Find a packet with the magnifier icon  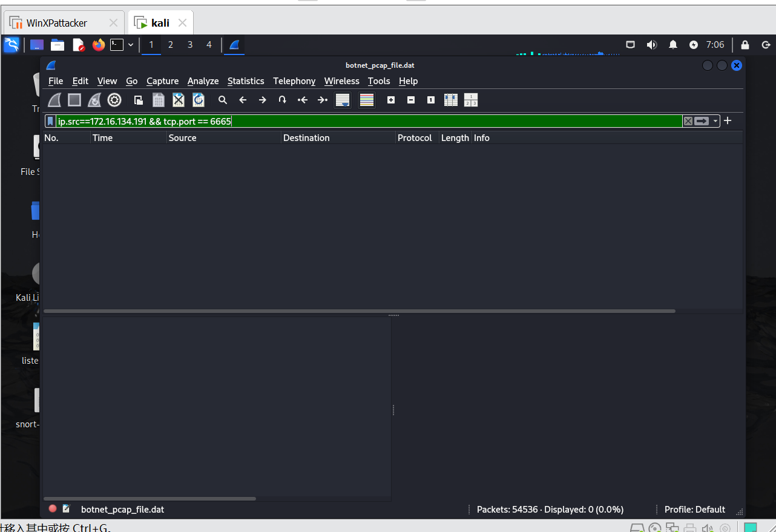tap(223, 100)
